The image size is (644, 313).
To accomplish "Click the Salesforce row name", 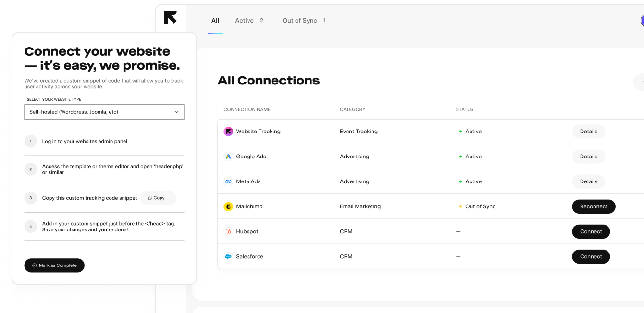I will click(249, 256).
